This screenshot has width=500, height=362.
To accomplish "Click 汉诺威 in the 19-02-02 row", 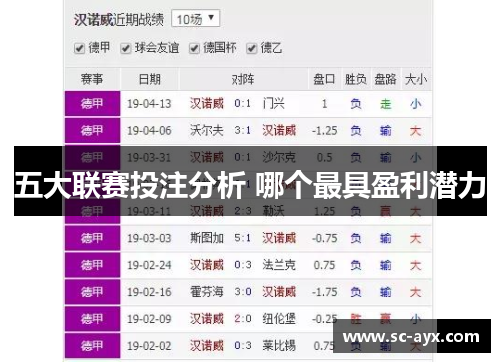I will click(x=207, y=346).
